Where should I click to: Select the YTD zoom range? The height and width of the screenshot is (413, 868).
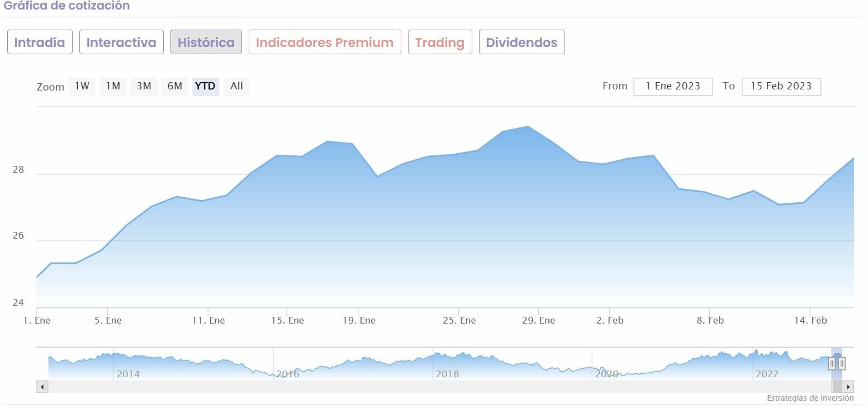(x=205, y=87)
